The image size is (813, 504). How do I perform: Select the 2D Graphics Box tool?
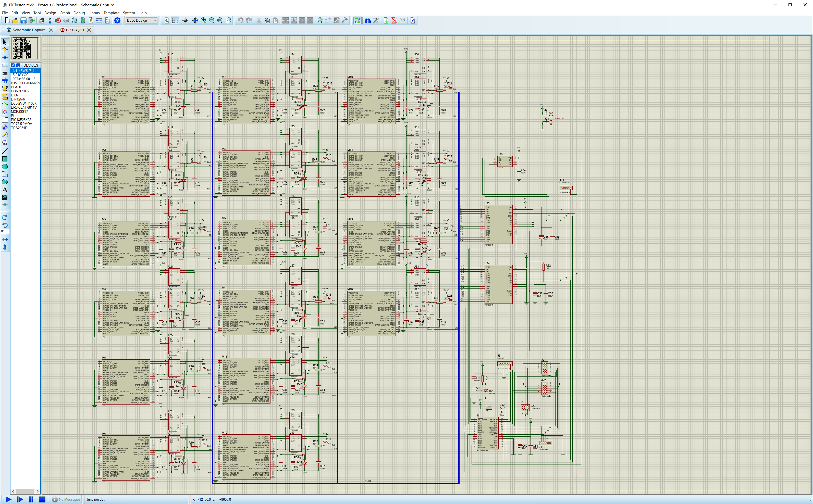[x=5, y=159]
